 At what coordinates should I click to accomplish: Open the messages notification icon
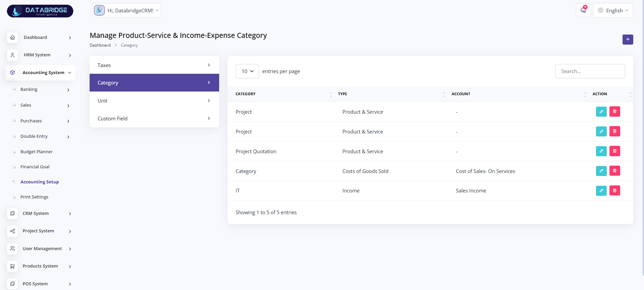click(x=583, y=10)
